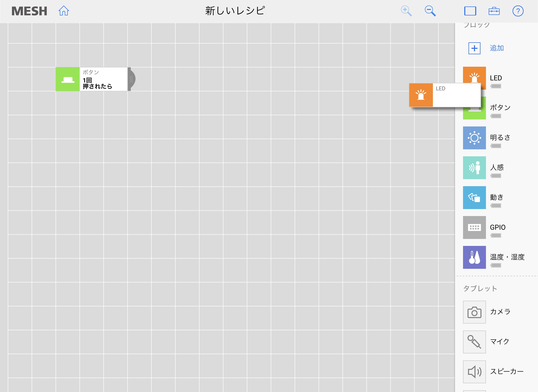Choose the speaker (スピーカー) block

click(x=474, y=372)
